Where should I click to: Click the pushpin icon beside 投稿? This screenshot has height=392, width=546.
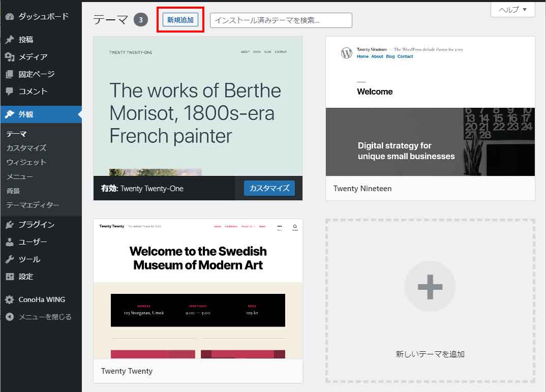[x=10, y=39]
